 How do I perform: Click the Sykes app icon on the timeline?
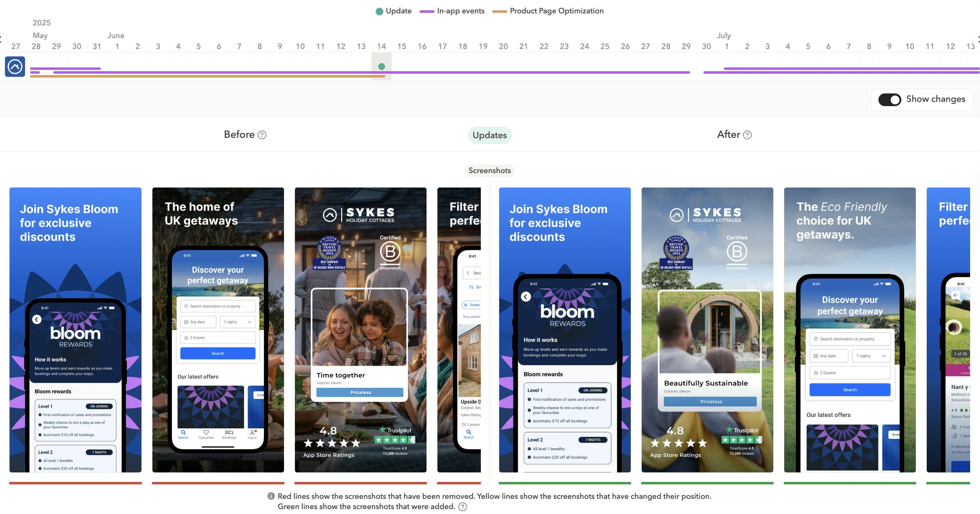click(14, 67)
